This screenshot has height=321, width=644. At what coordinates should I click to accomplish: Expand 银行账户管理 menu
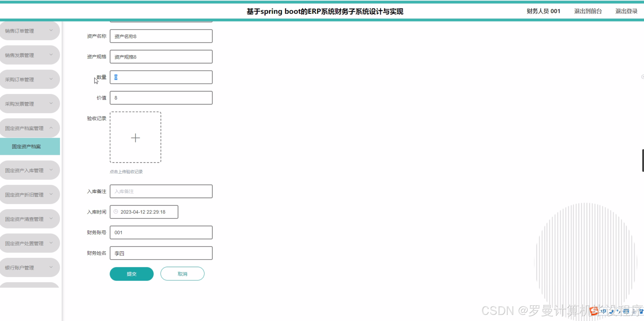pos(30,267)
